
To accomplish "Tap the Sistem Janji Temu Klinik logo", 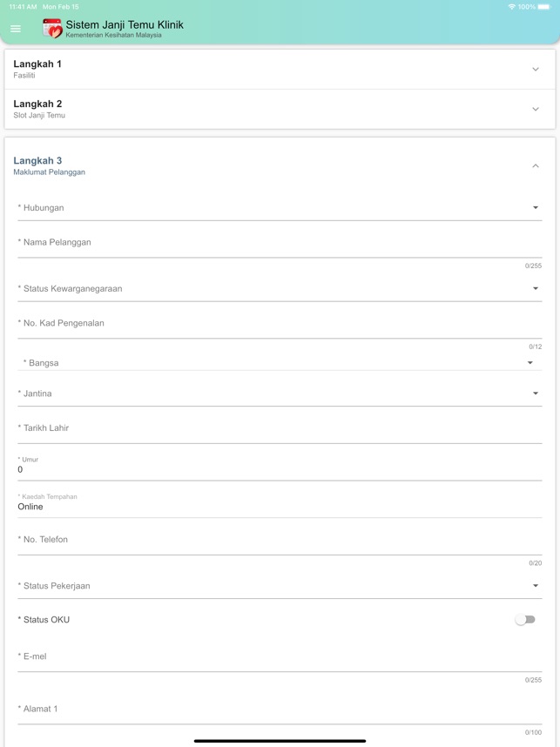I will click(x=52, y=29).
